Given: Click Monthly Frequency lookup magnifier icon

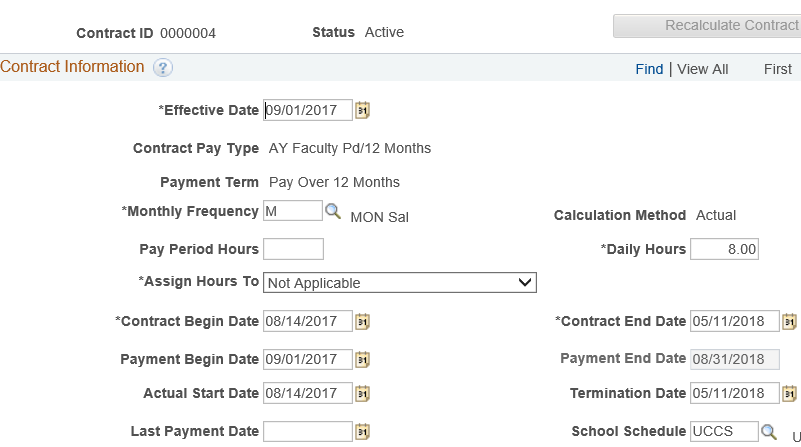Looking at the screenshot, I should point(333,211).
